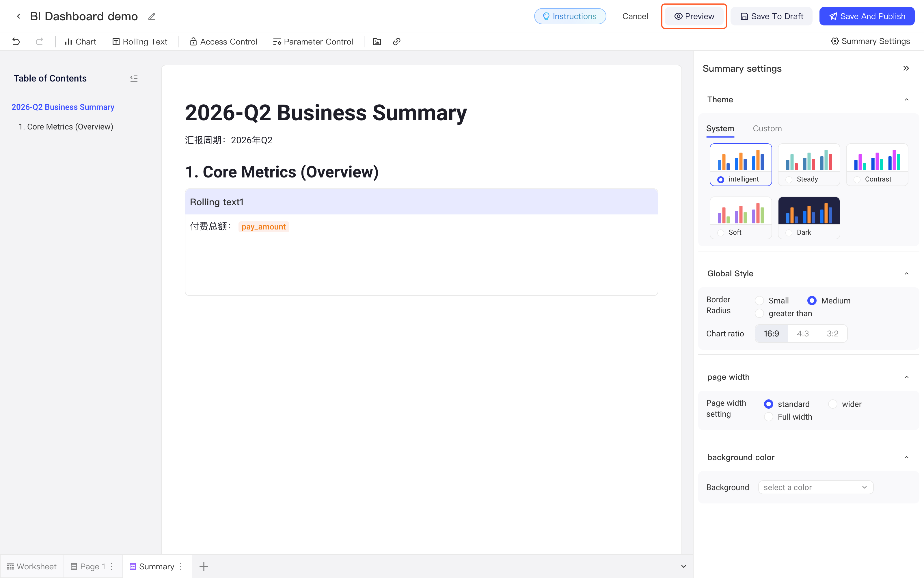Select the Steady theme
Viewport: 924px width, 578px height.
(809, 165)
